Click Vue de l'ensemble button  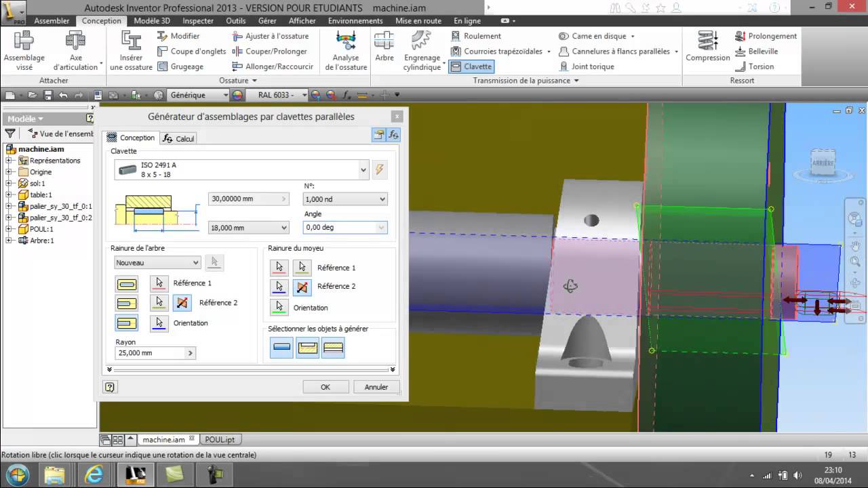(60, 134)
